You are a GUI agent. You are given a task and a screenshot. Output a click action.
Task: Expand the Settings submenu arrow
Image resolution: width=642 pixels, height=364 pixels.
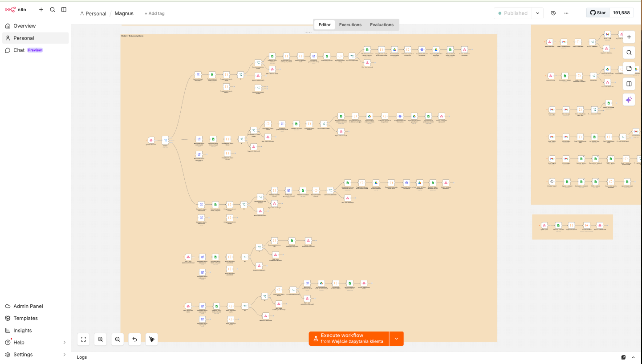point(64,355)
